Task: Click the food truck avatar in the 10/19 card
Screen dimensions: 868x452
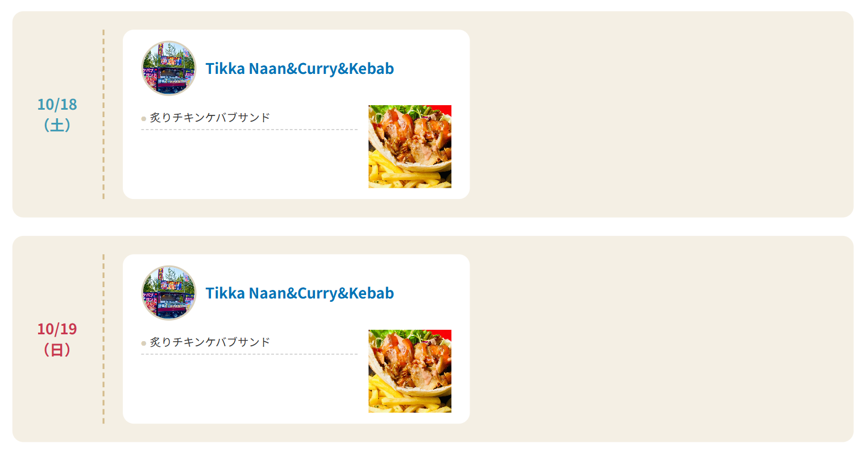Action: (168, 293)
